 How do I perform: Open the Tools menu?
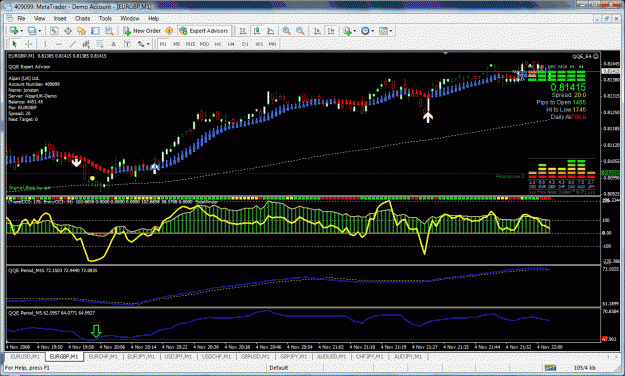coord(105,18)
